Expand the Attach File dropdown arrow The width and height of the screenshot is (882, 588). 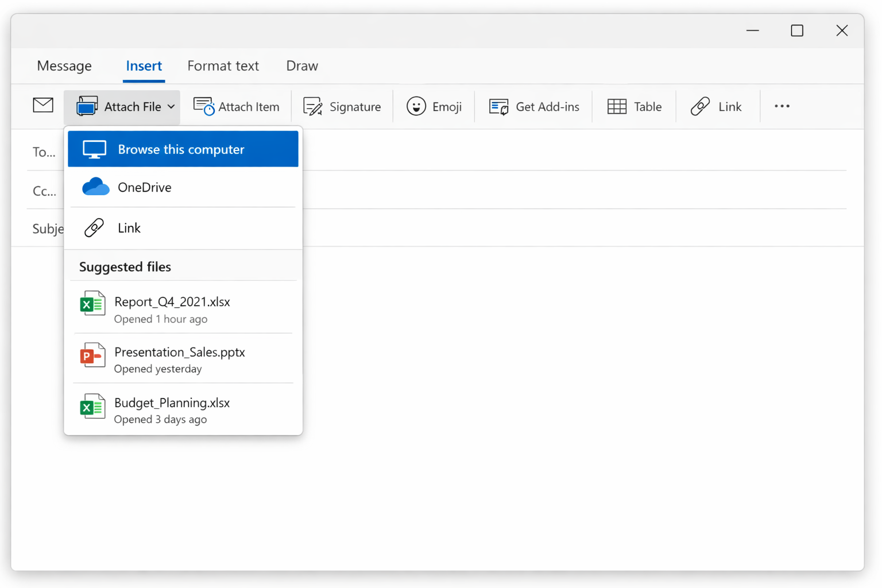pos(171,107)
